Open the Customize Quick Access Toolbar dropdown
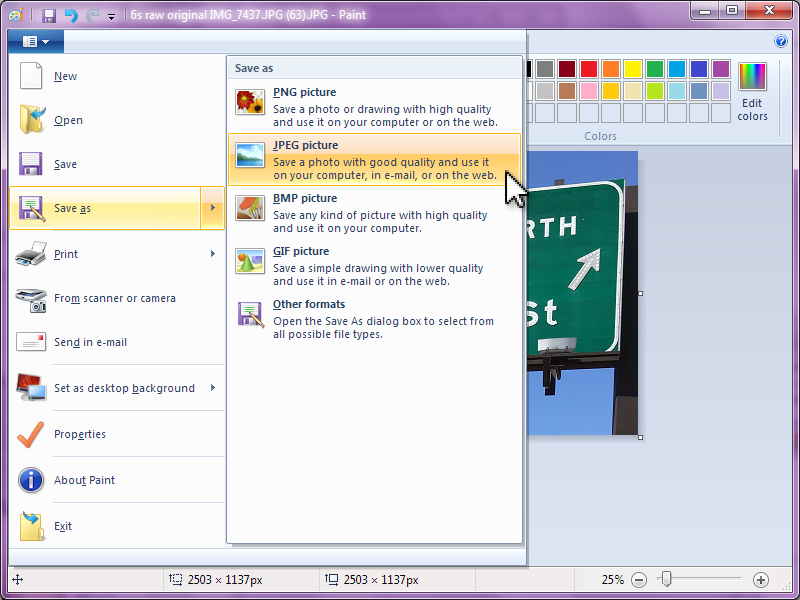800x600 pixels. [111, 16]
